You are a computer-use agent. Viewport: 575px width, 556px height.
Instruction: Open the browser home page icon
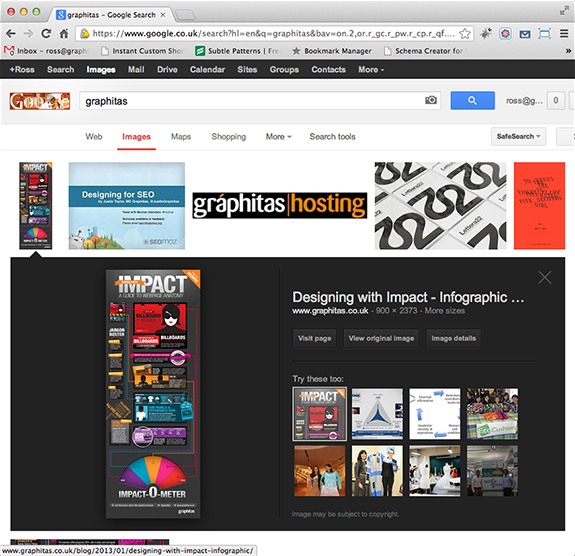click(x=64, y=34)
